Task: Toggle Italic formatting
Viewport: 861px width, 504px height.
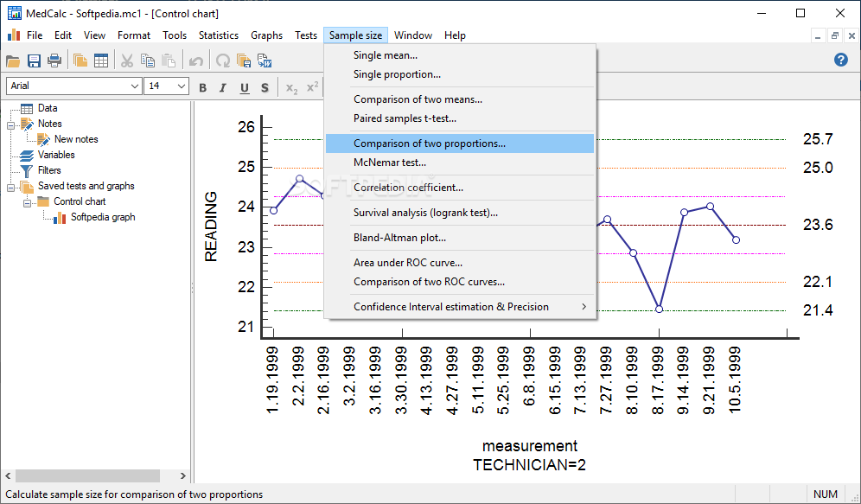Action: click(x=223, y=87)
